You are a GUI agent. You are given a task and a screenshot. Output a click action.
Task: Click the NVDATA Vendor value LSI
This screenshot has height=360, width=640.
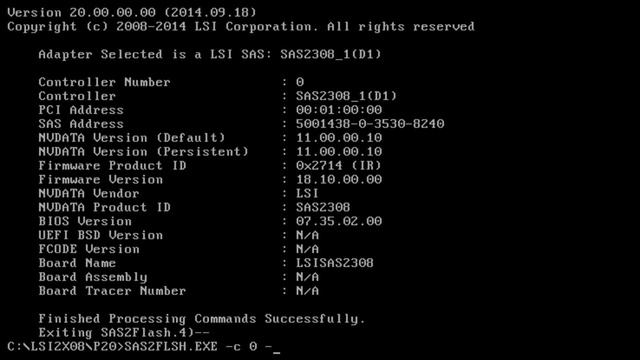tap(307, 193)
